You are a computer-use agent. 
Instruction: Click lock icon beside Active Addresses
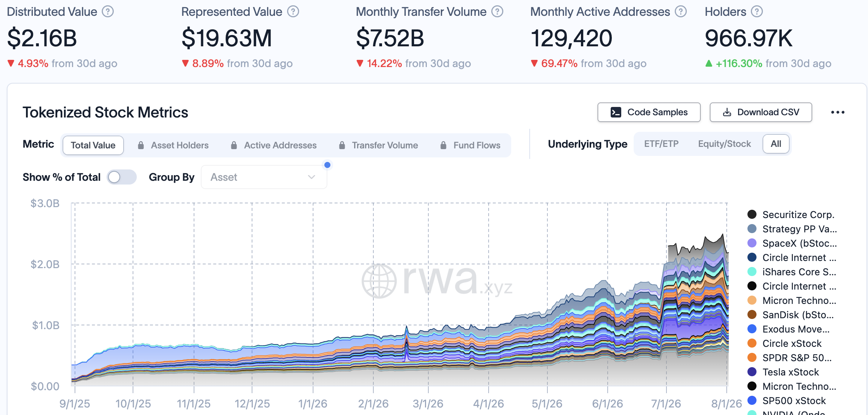[234, 145]
